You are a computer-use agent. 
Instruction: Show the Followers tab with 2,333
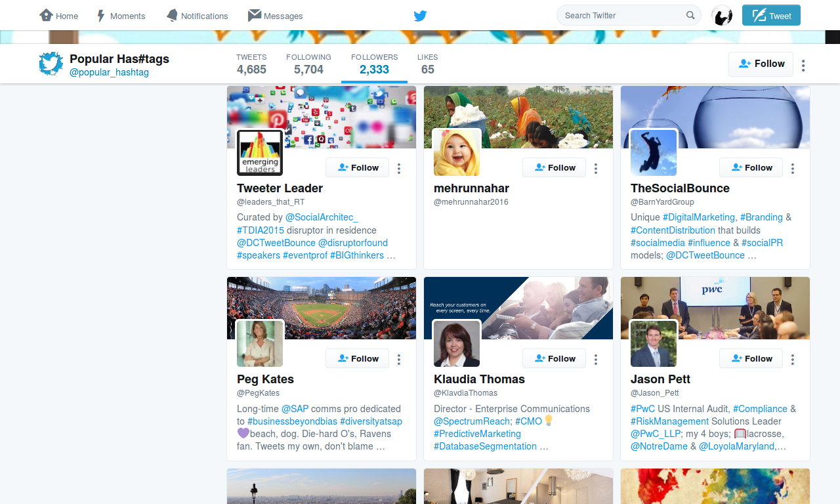(x=374, y=64)
